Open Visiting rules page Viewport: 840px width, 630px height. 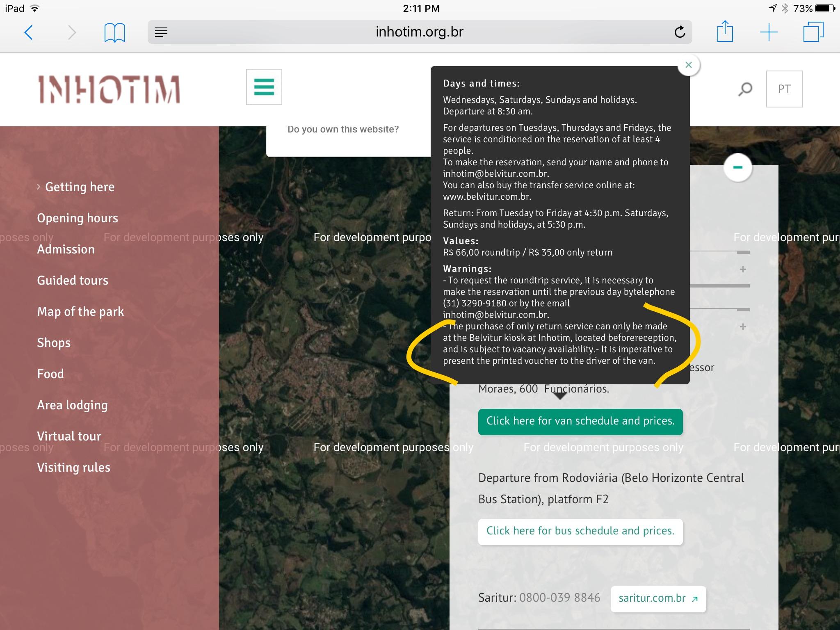tap(73, 468)
